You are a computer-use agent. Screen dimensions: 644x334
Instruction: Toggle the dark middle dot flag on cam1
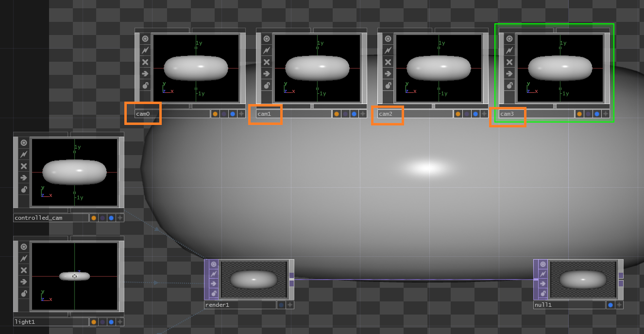click(x=345, y=114)
